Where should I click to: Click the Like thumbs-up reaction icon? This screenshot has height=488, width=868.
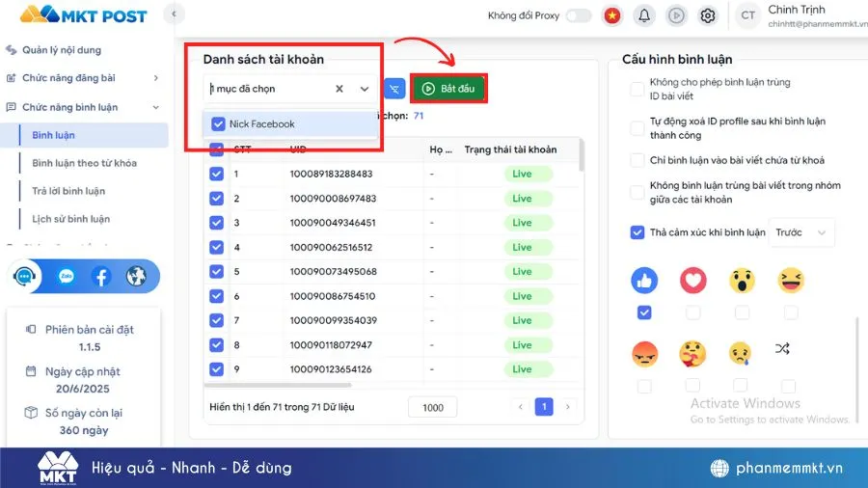pyautogui.click(x=644, y=281)
